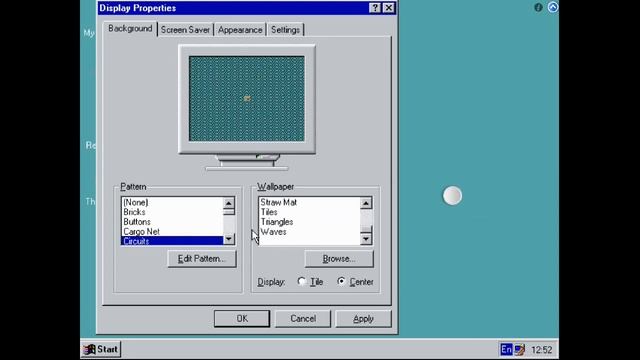Open the Start menu
Screen dimensions: 640x360
click(x=101, y=349)
